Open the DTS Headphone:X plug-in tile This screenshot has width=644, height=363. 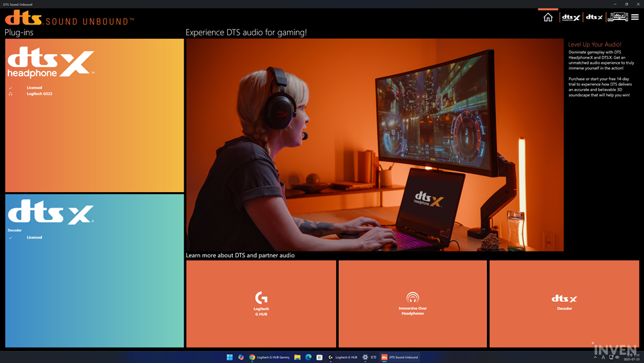(x=95, y=115)
